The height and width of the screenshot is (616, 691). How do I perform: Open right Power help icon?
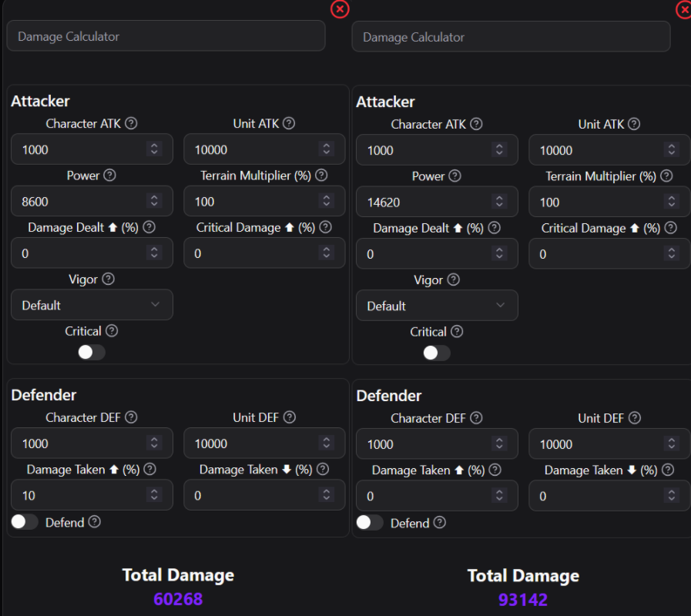pyautogui.click(x=455, y=176)
